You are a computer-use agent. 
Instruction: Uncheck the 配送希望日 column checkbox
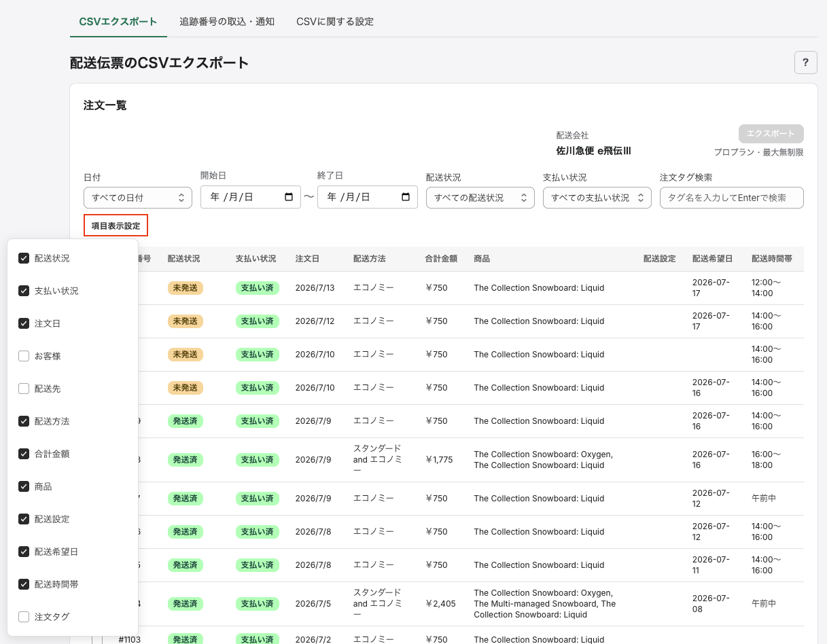pyautogui.click(x=24, y=552)
